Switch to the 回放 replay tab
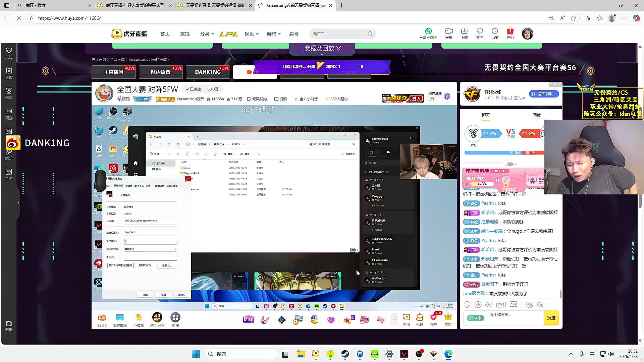This screenshot has height=362, width=644. 536,115
